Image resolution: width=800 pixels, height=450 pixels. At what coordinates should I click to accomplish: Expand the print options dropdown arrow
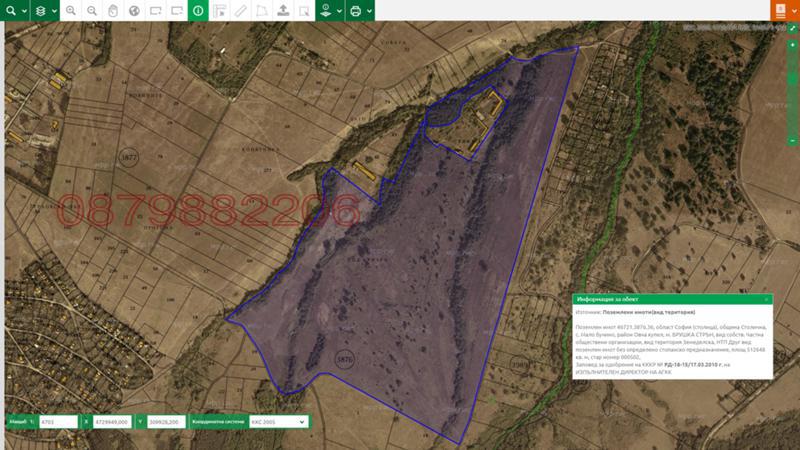click(x=370, y=11)
